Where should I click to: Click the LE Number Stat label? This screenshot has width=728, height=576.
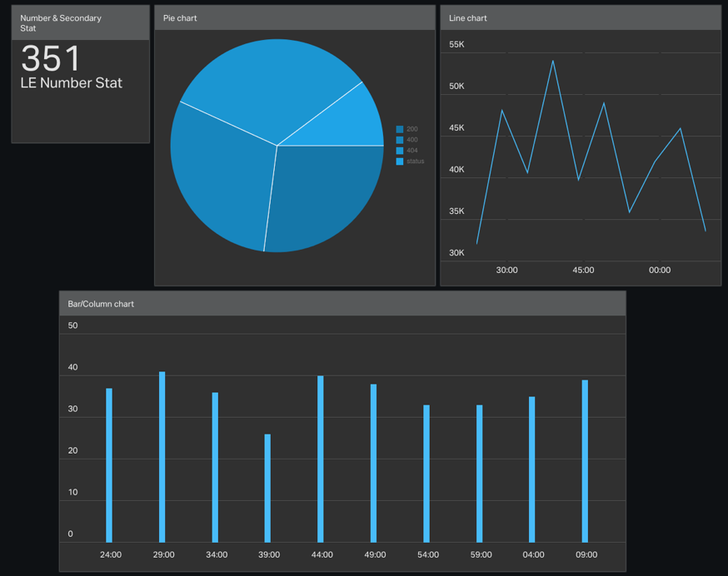click(72, 83)
